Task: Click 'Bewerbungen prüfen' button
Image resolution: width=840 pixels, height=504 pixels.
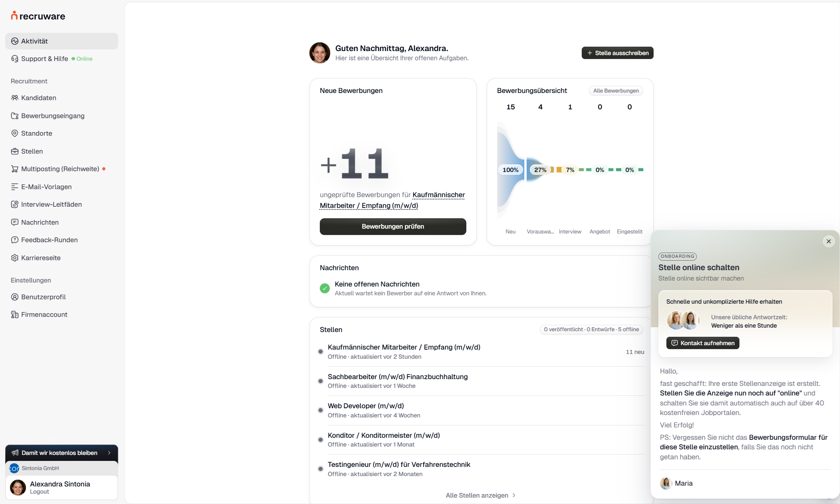Action: [x=393, y=226]
